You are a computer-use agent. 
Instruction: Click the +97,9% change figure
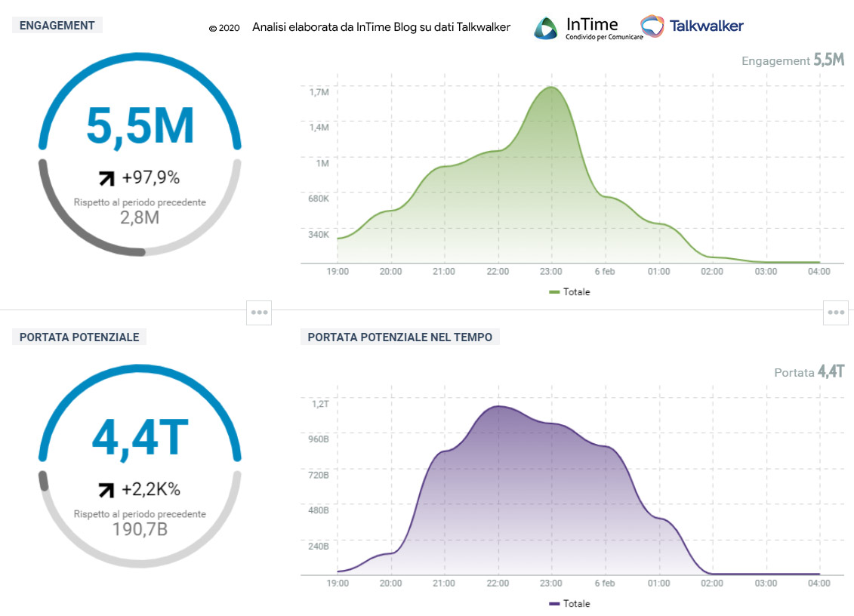pyautogui.click(x=150, y=177)
